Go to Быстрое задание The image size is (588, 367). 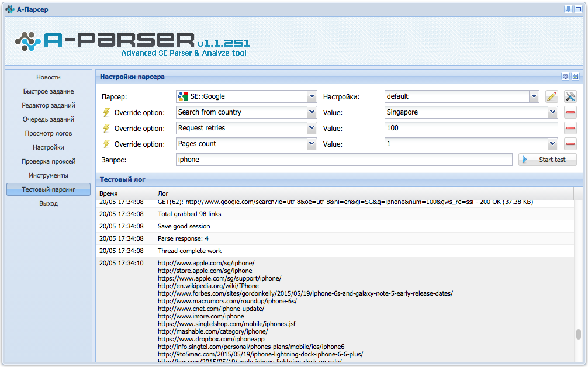coord(49,91)
